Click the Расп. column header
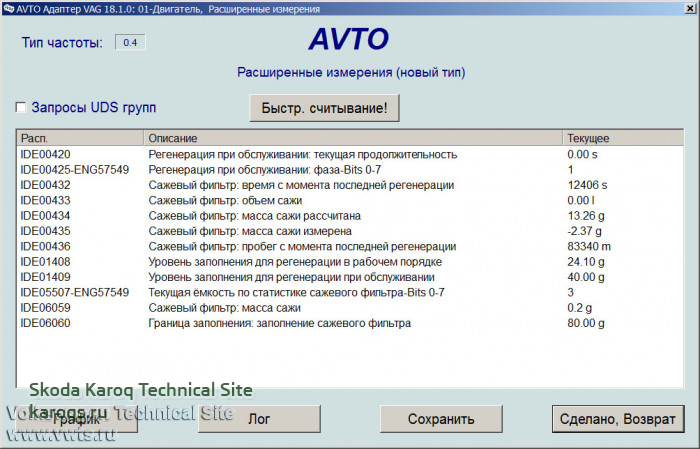This screenshot has width=700, height=449. [x=80, y=138]
